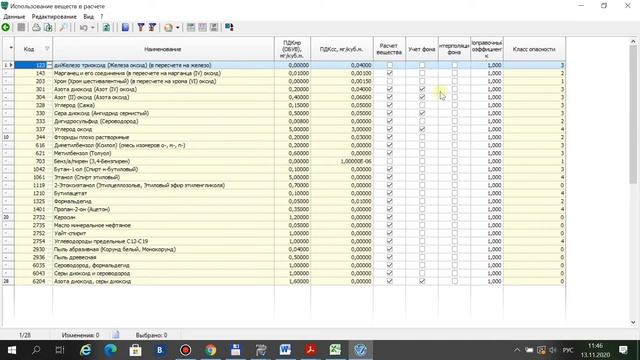Image resolution: width=640 pixels, height=360 pixels.
Task: Click the last toolbar icon after table layouts
Action: (x=229, y=27)
